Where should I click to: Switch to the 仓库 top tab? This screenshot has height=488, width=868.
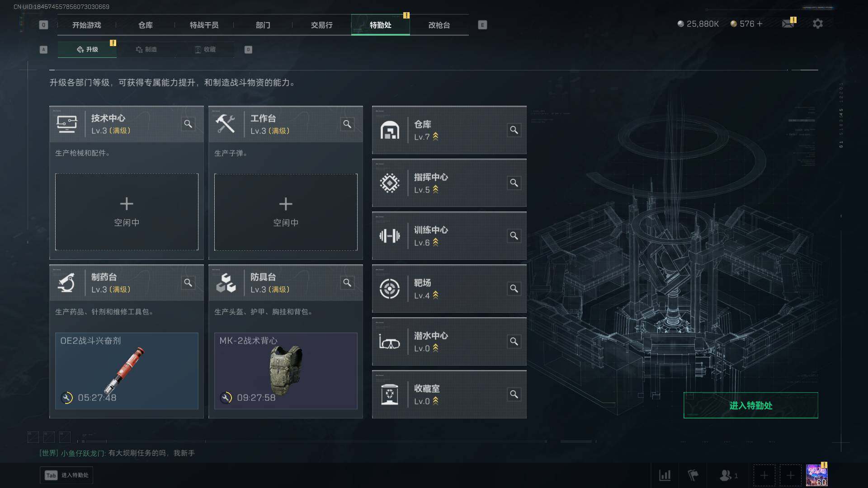click(x=146, y=25)
